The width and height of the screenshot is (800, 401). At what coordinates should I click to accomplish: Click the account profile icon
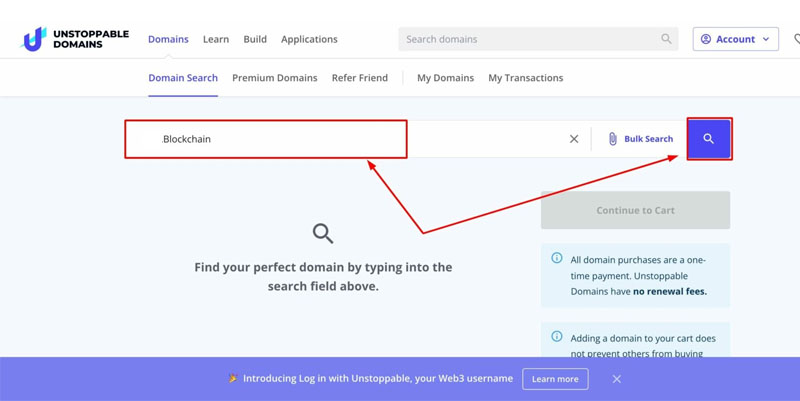706,39
